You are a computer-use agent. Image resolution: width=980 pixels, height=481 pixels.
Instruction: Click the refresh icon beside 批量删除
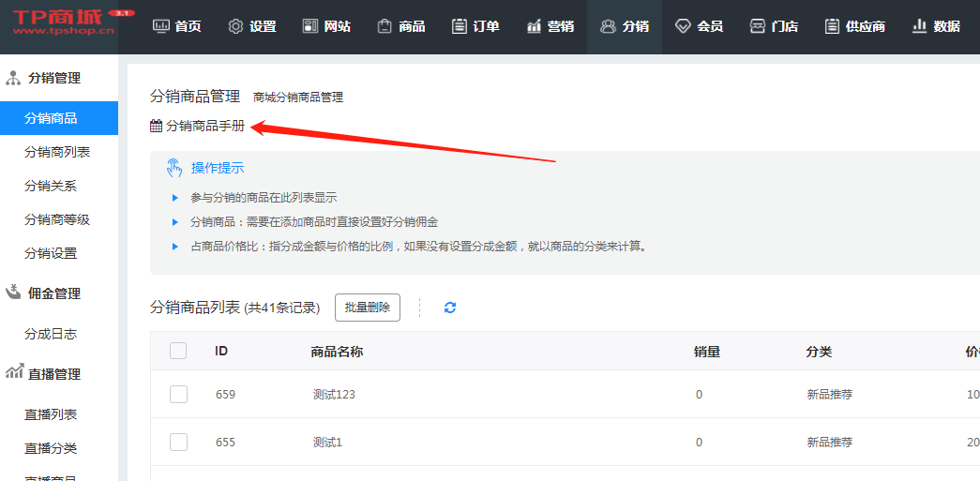point(450,308)
